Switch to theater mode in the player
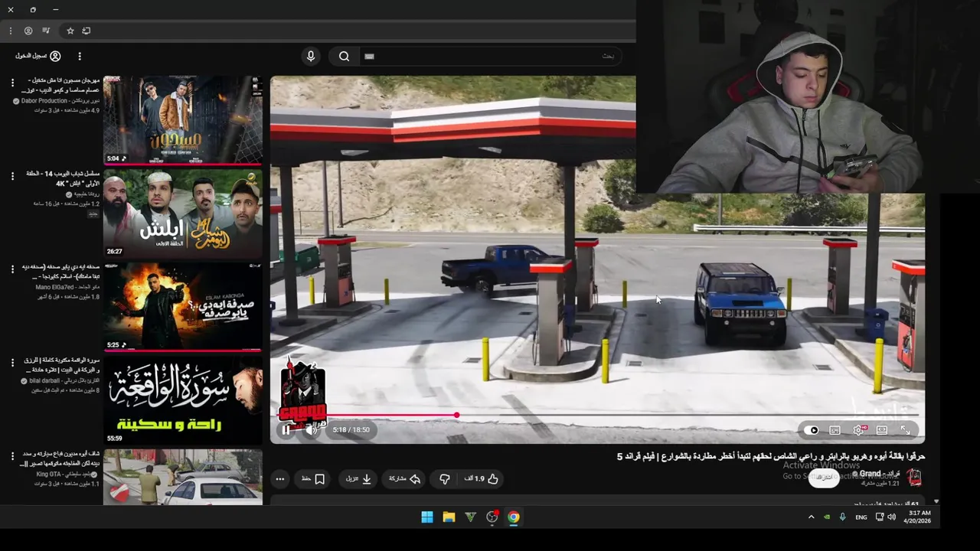Viewport: 980px width, 551px height. (x=882, y=430)
